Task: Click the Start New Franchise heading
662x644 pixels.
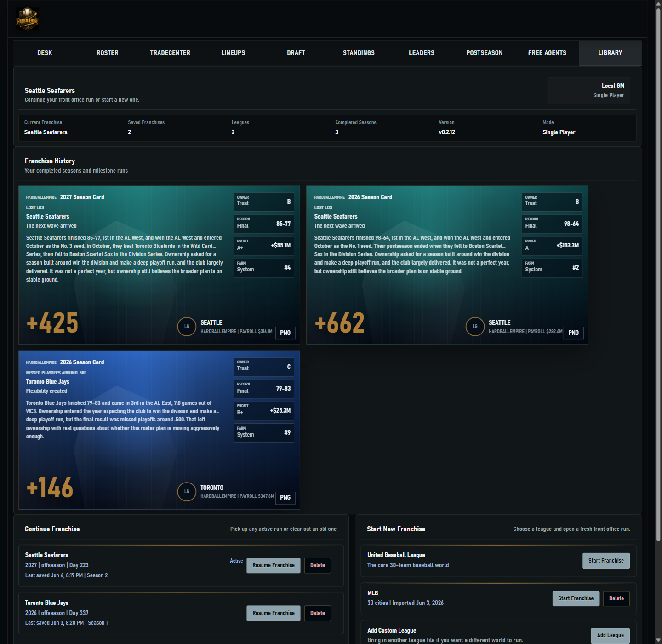Action: 396,529
